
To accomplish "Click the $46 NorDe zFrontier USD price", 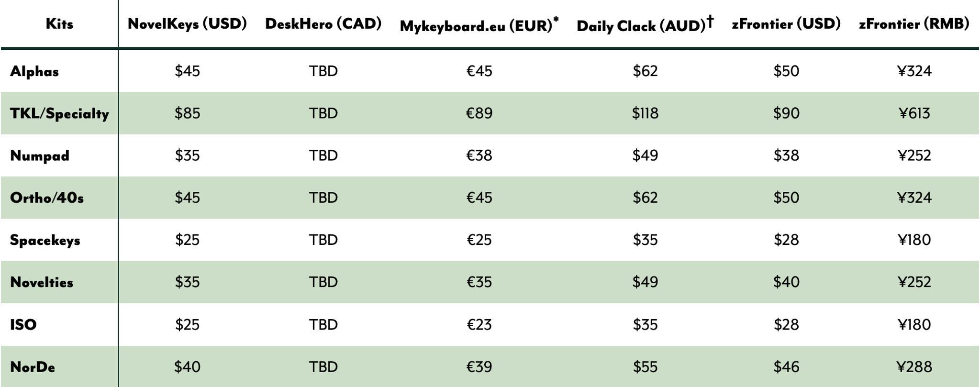I will click(786, 367).
